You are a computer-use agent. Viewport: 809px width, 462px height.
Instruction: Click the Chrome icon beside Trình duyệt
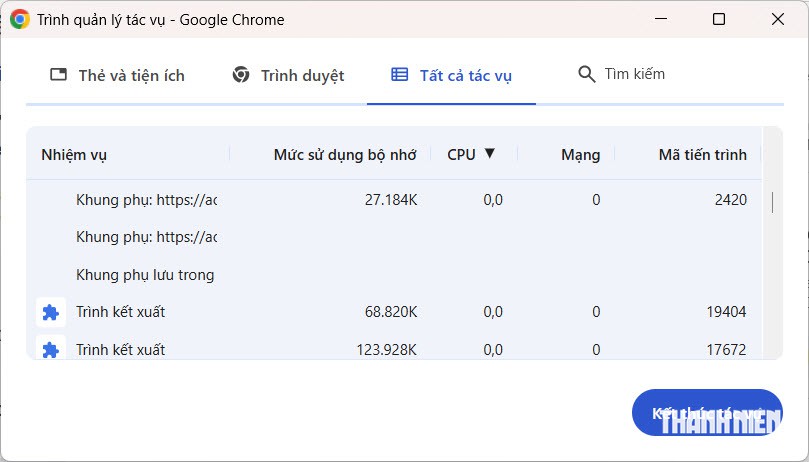coord(241,75)
